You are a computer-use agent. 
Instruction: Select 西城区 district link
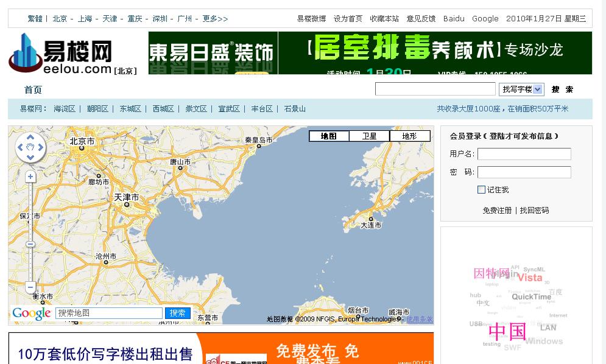tap(163, 109)
